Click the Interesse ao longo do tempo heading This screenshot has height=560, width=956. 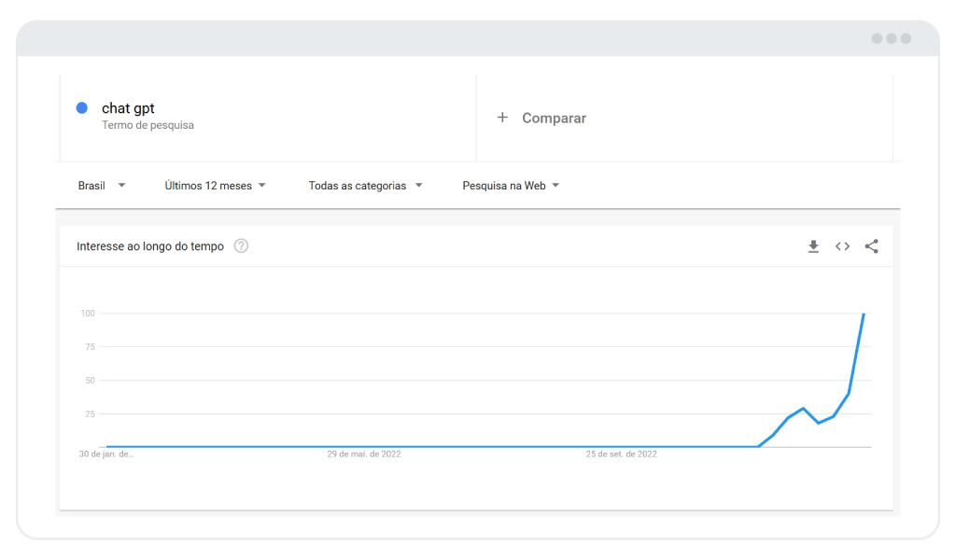click(150, 246)
